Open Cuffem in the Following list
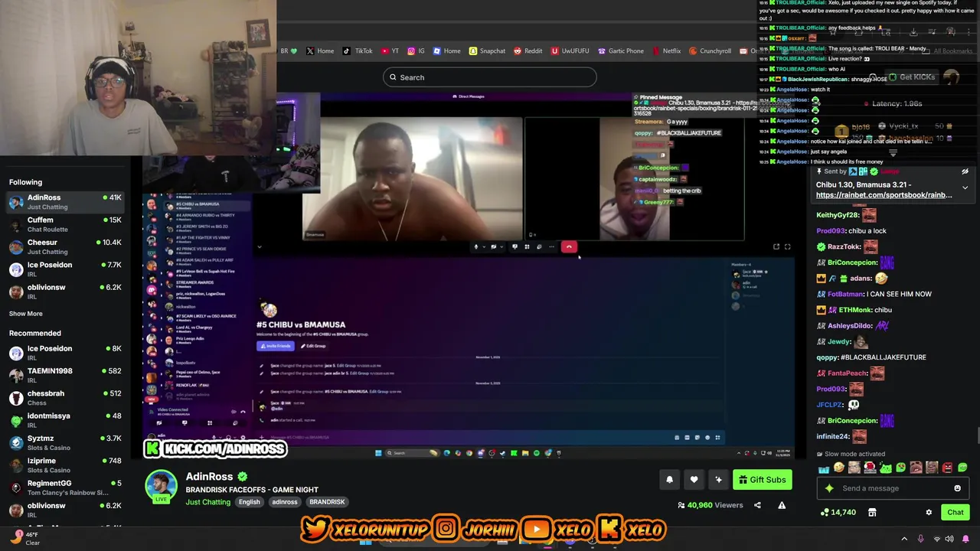 tap(65, 224)
